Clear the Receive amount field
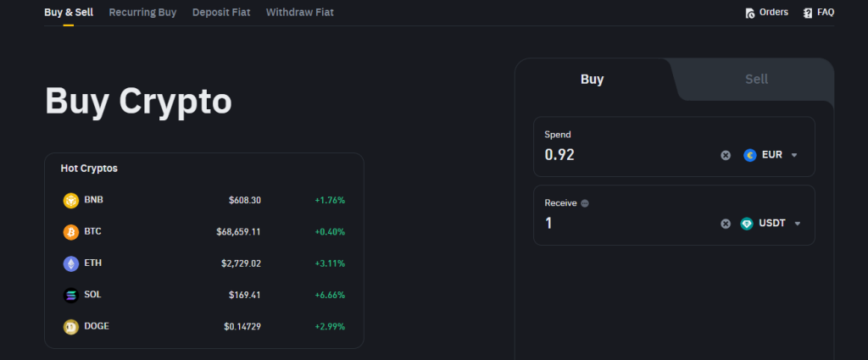This screenshot has width=868, height=360. click(726, 224)
